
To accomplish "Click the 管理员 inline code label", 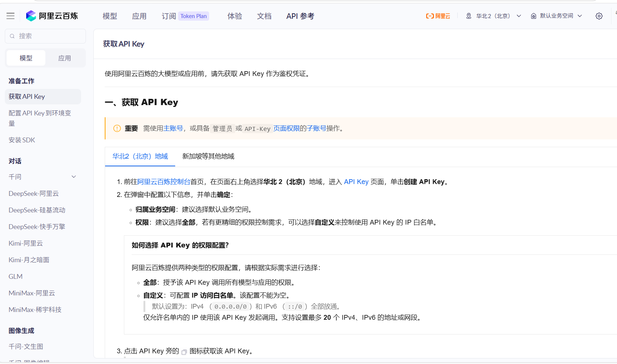I will click(x=222, y=129).
